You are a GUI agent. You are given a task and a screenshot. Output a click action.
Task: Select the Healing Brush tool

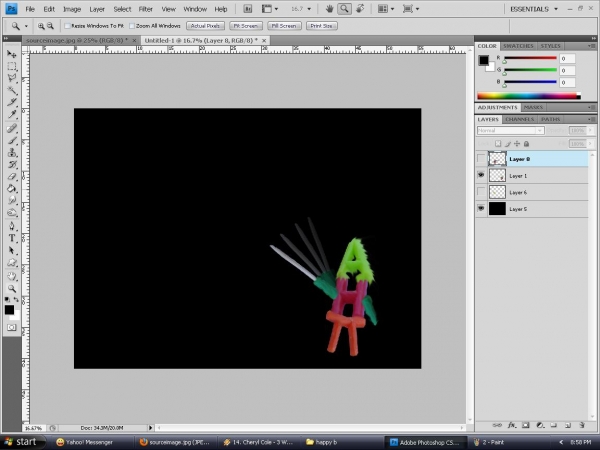pos(12,128)
